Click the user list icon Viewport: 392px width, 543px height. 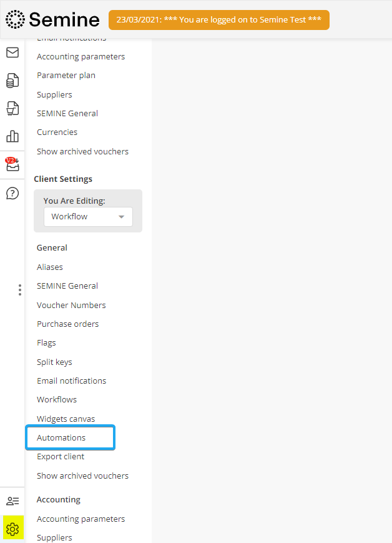[12, 501]
